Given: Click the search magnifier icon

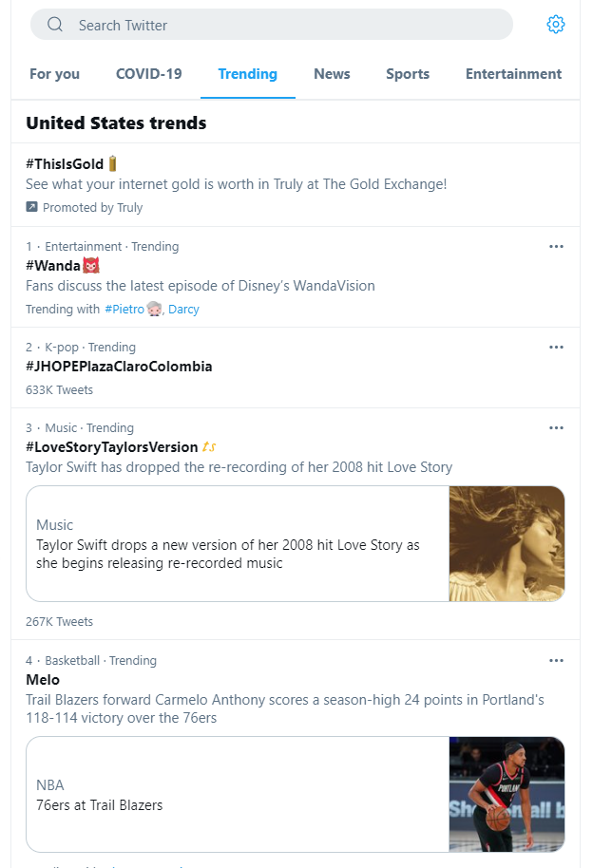Looking at the screenshot, I should (x=55, y=25).
